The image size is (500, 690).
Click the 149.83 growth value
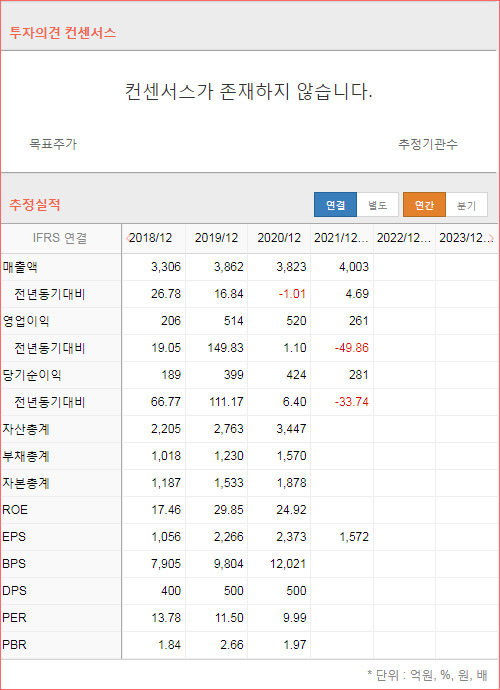(225, 348)
